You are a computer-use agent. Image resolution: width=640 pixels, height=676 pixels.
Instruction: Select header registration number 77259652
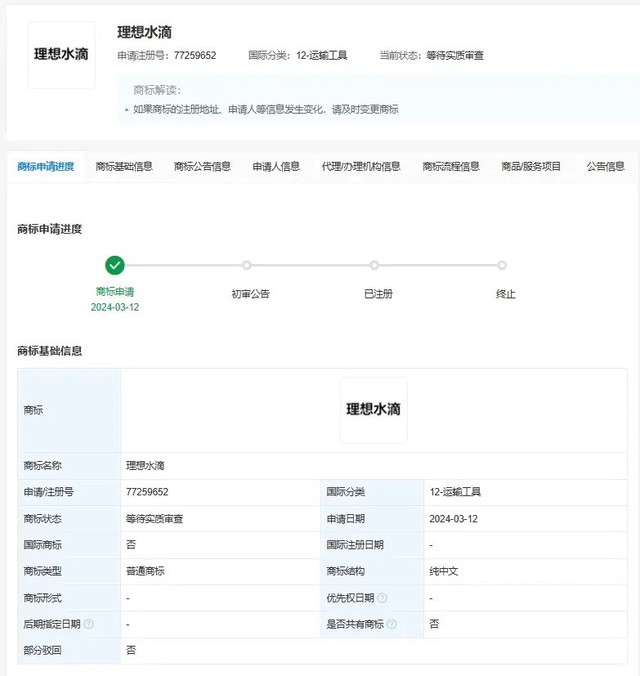click(x=195, y=56)
